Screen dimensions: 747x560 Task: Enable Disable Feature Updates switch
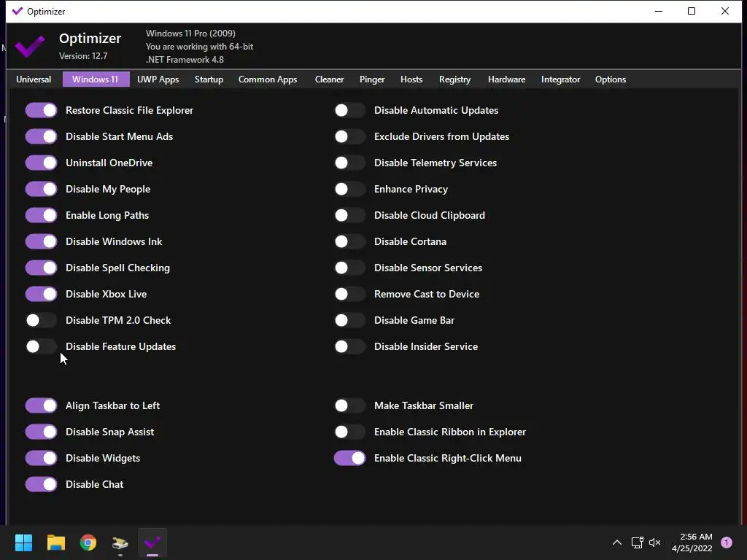[x=41, y=346]
